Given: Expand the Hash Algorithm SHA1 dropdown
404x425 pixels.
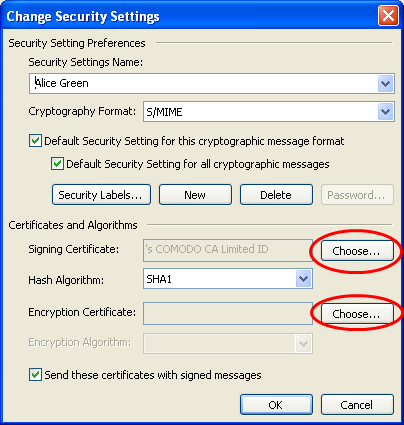Looking at the screenshot, I should 303,279.
